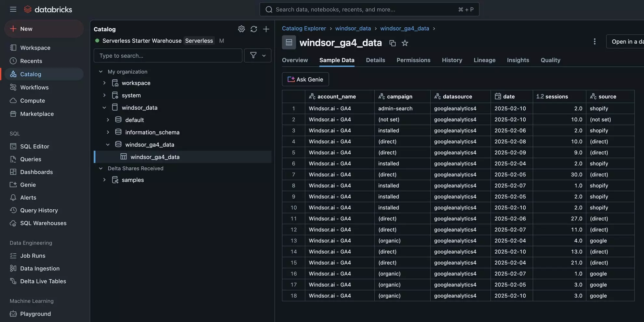View Query History

click(44, 210)
